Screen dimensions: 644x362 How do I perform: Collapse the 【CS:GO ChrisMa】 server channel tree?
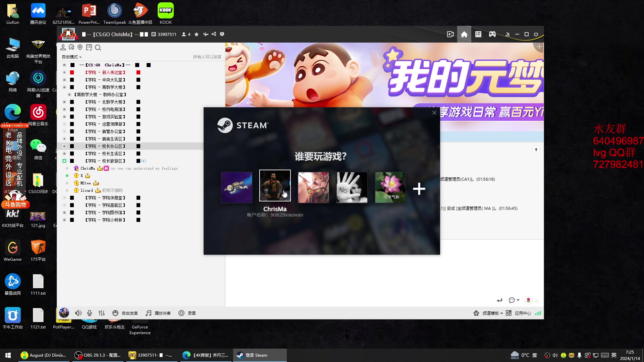pyautogui.click(x=64, y=65)
